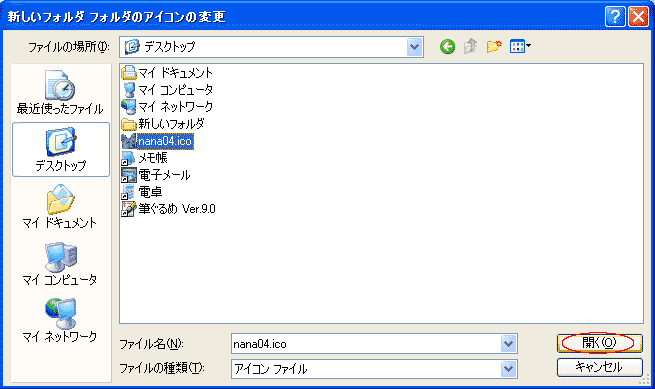Viewport: 655px width, 389px height.
Task: Click the 新しいフォルダ name text
Action: (x=171, y=124)
